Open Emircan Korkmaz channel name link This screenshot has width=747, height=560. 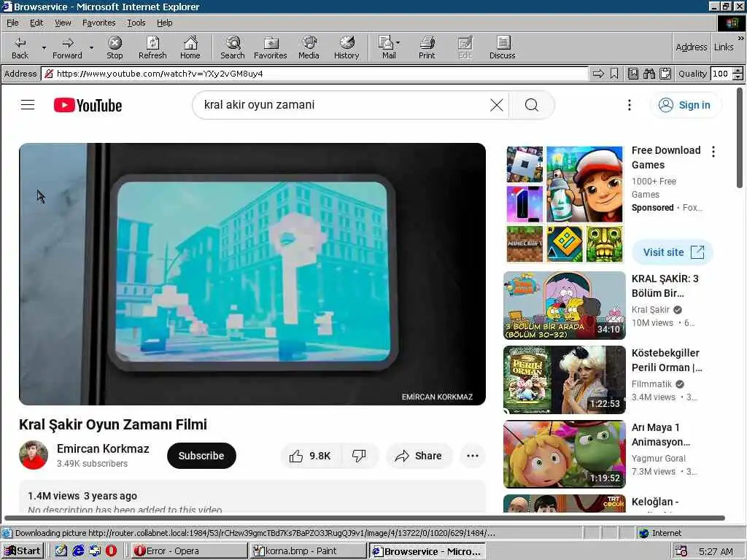103,448
